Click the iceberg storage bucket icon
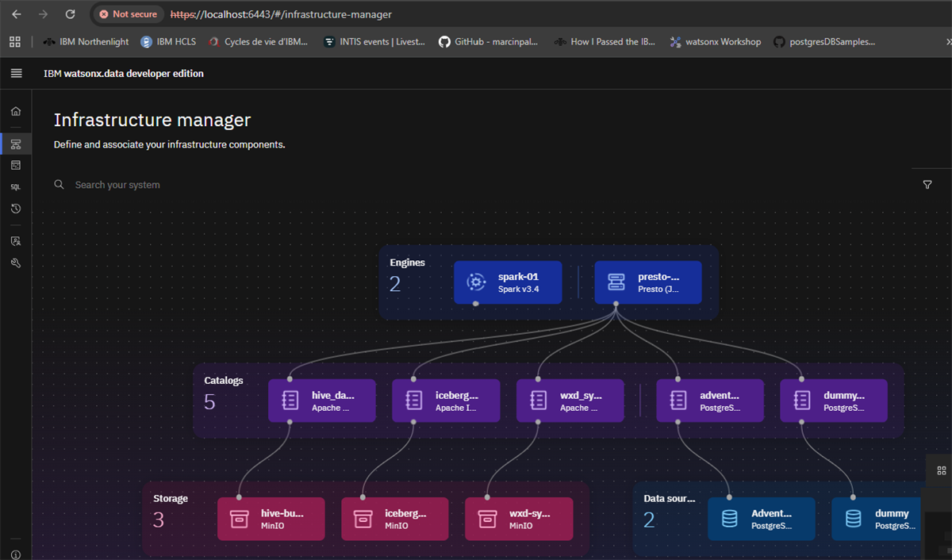This screenshot has height=560, width=952. pyautogui.click(x=363, y=519)
